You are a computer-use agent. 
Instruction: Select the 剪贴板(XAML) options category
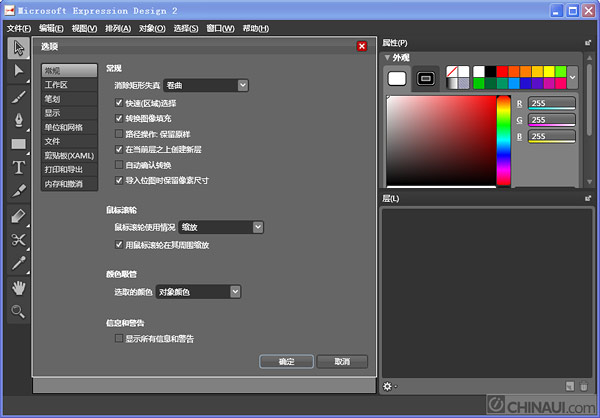pyautogui.click(x=69, y=155)
